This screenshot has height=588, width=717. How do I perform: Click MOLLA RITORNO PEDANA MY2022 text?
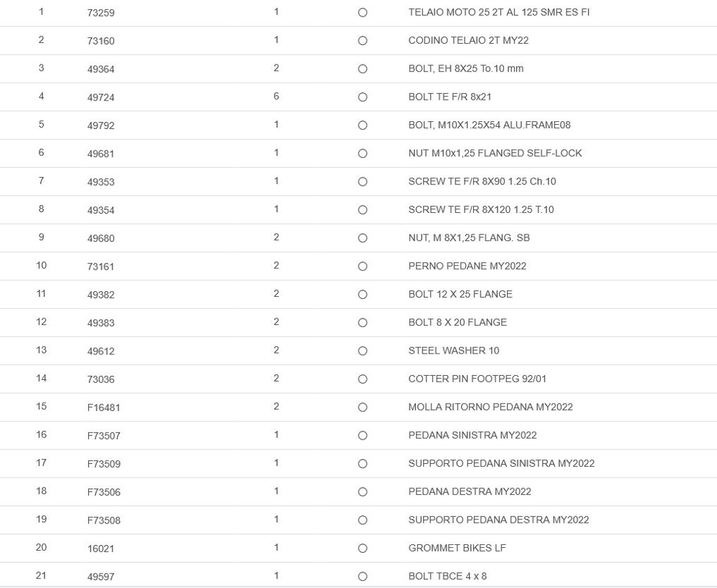(490, 407)
